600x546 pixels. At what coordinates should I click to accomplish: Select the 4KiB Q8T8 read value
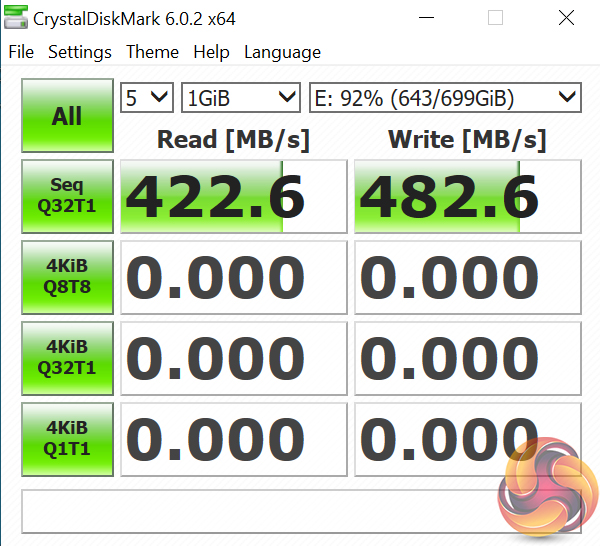[234, 277]
